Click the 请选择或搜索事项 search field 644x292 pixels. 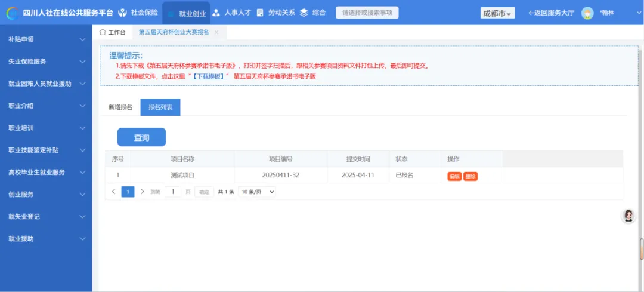click(x=367, y=13)
